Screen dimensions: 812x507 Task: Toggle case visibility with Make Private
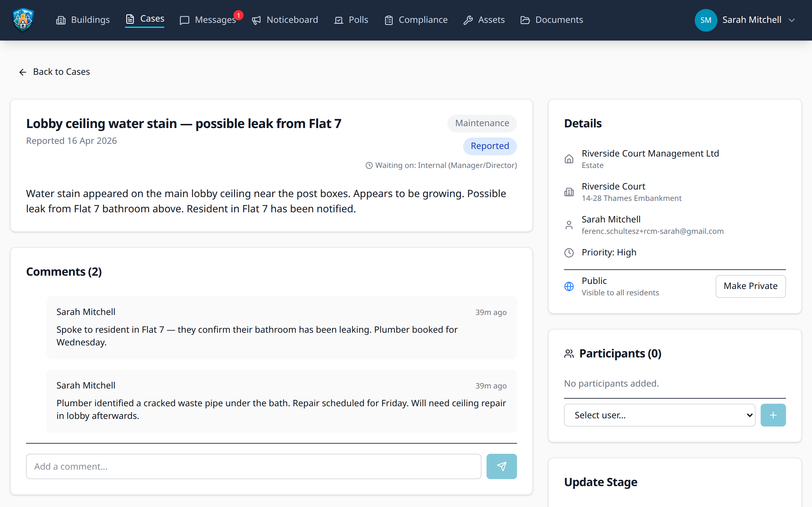750,286
